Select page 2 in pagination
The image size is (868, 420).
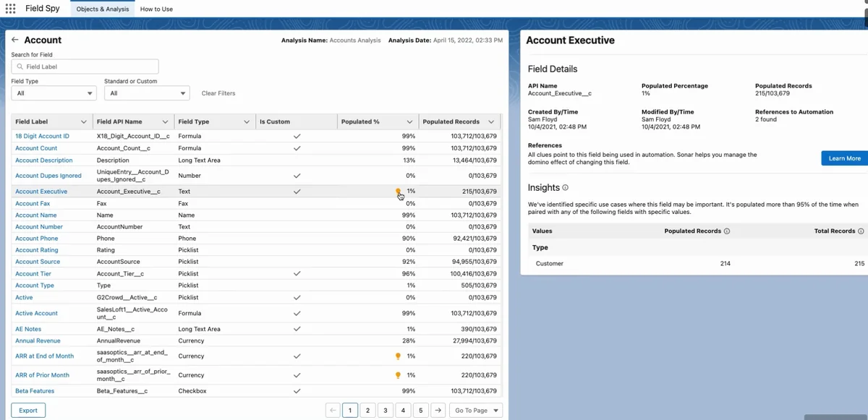[367, 411]
